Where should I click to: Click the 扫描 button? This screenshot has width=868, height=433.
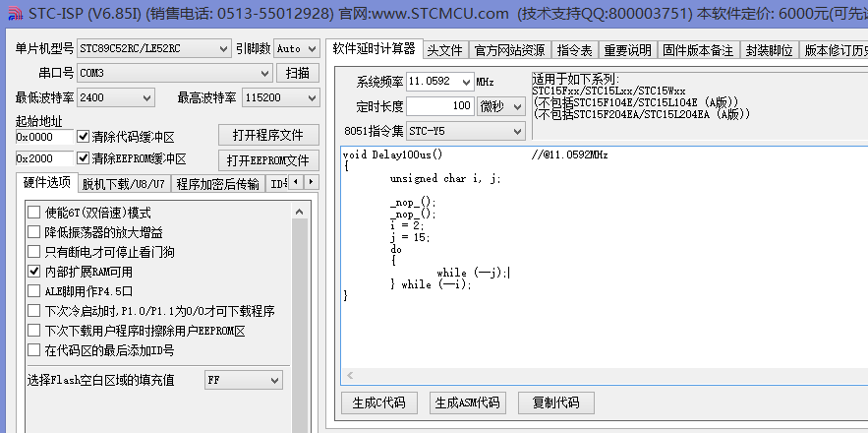(298, 73)
